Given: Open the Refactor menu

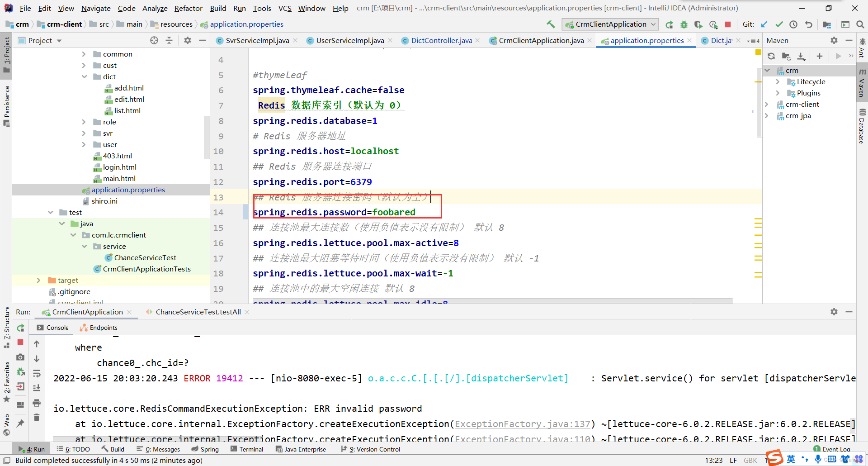Looking at the screenshot, I should [189, 8].
